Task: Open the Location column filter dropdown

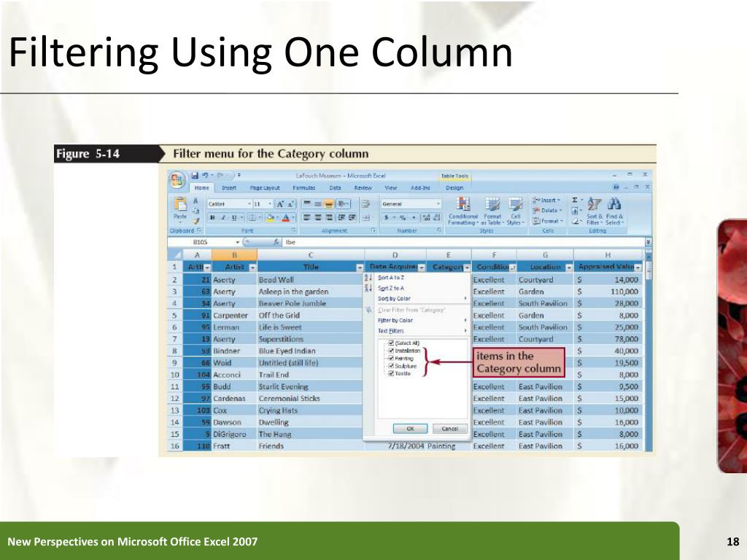Action: 569,268
